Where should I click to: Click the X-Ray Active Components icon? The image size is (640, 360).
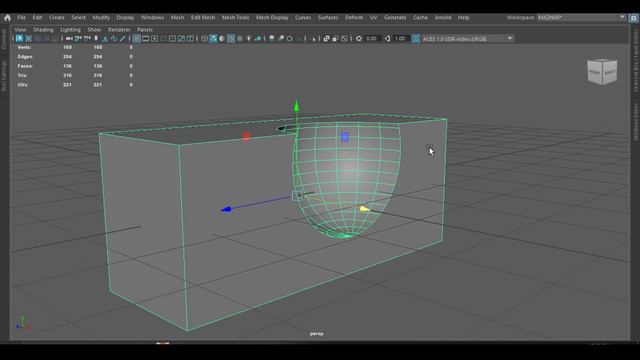click(x=335, y=38)
